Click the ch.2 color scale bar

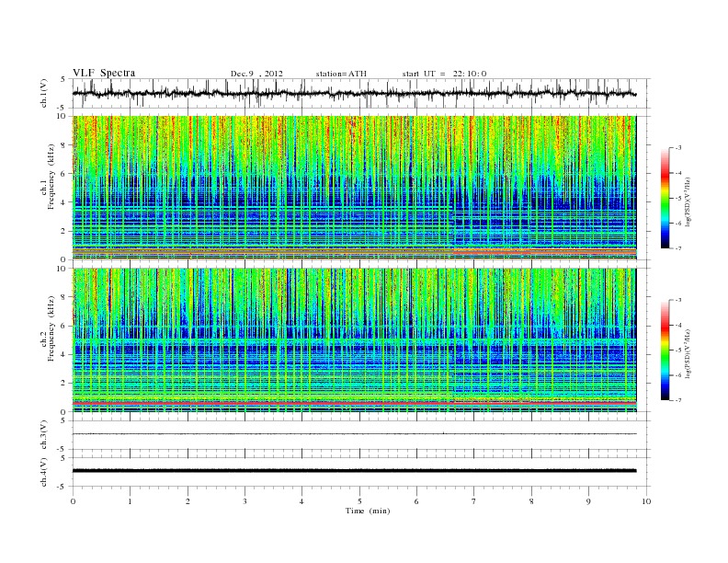point(665,350)
